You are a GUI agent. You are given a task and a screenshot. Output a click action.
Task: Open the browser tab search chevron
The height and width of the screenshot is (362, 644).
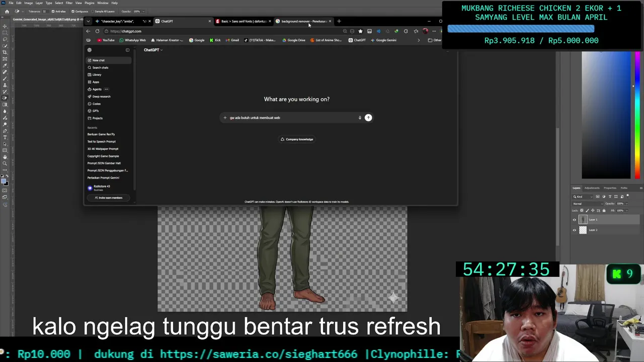(x=88, y=21)
